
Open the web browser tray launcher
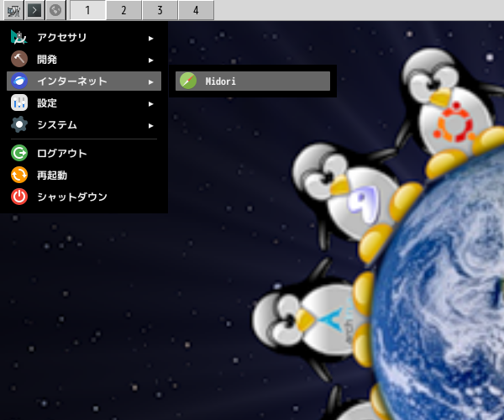pos(55,10)
